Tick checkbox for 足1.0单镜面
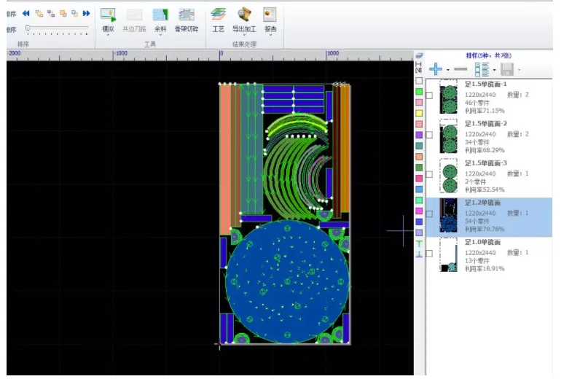Viewport: 588px width, 379px height. (430, 253)
